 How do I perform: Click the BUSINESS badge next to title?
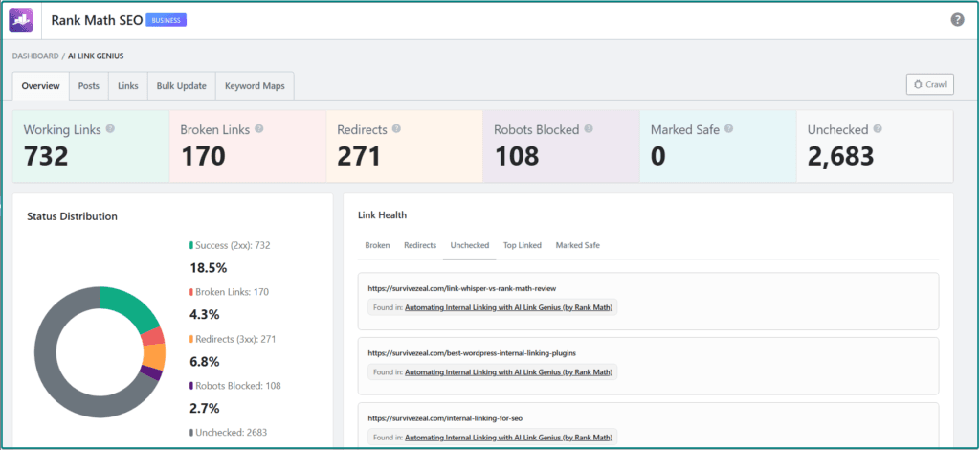click(167, 19)
